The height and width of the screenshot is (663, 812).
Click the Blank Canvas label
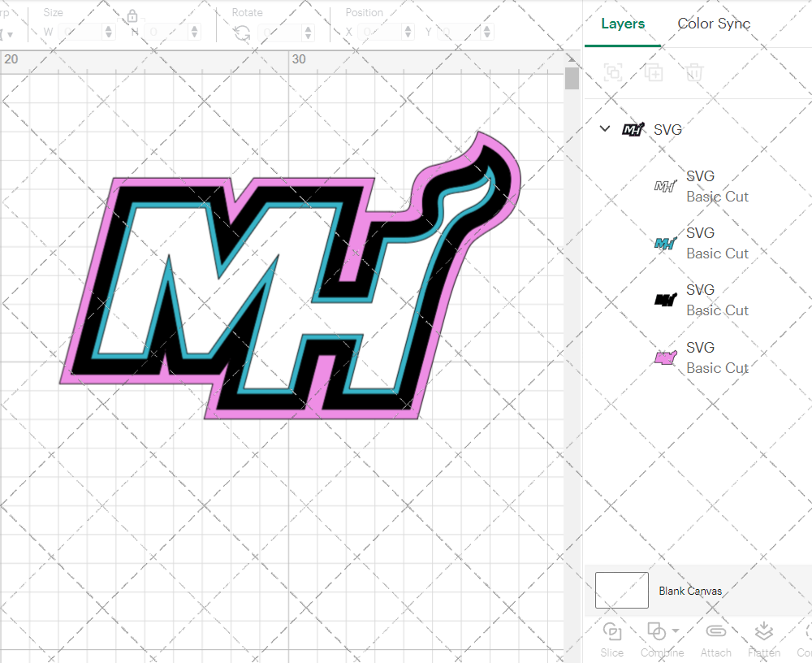(690, 591)
